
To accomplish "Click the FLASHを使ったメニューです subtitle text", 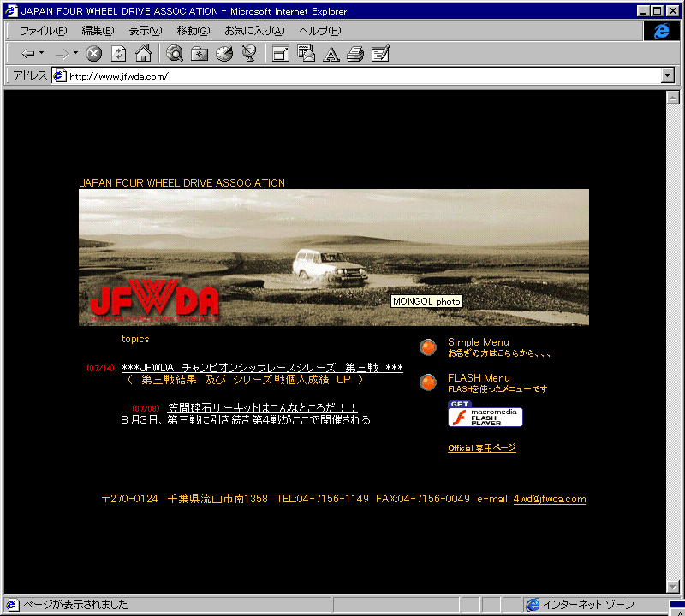I will pyautogui.click(x=497, y=389).
